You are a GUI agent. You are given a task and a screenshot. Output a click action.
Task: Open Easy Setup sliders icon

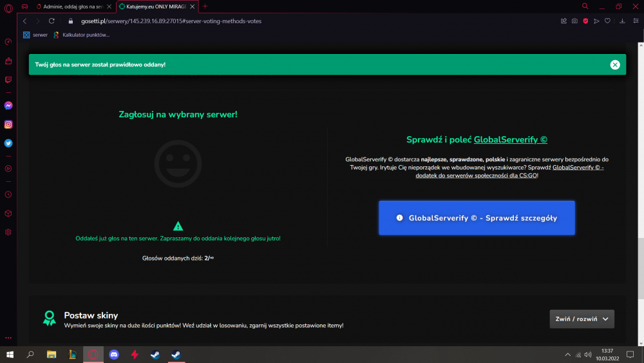click(x=636, y=21)
